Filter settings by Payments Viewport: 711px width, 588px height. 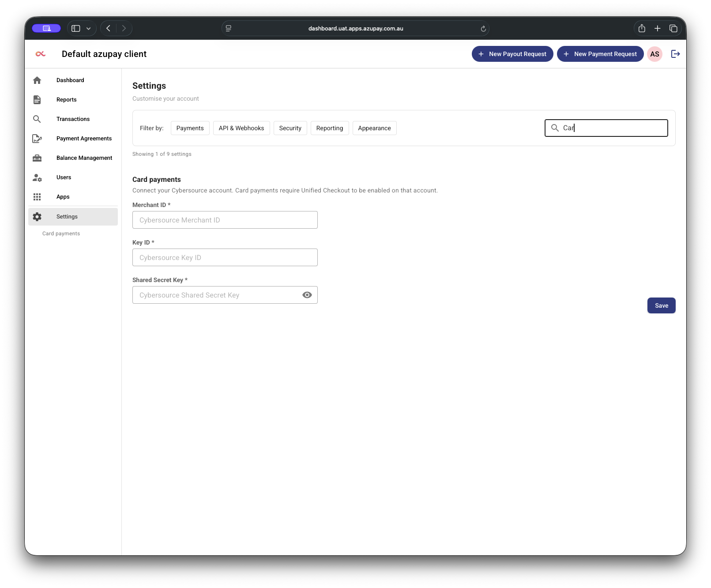(x=190, y=128)
